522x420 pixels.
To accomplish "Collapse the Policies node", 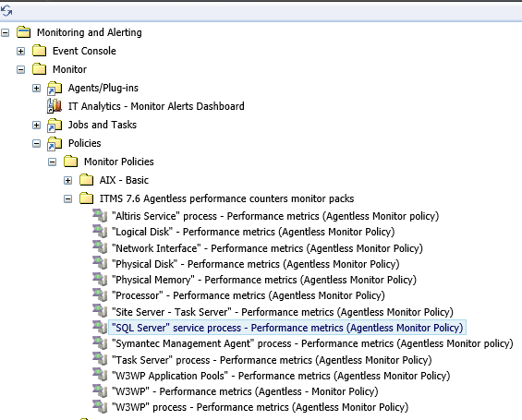I will (x=37, y=144).
